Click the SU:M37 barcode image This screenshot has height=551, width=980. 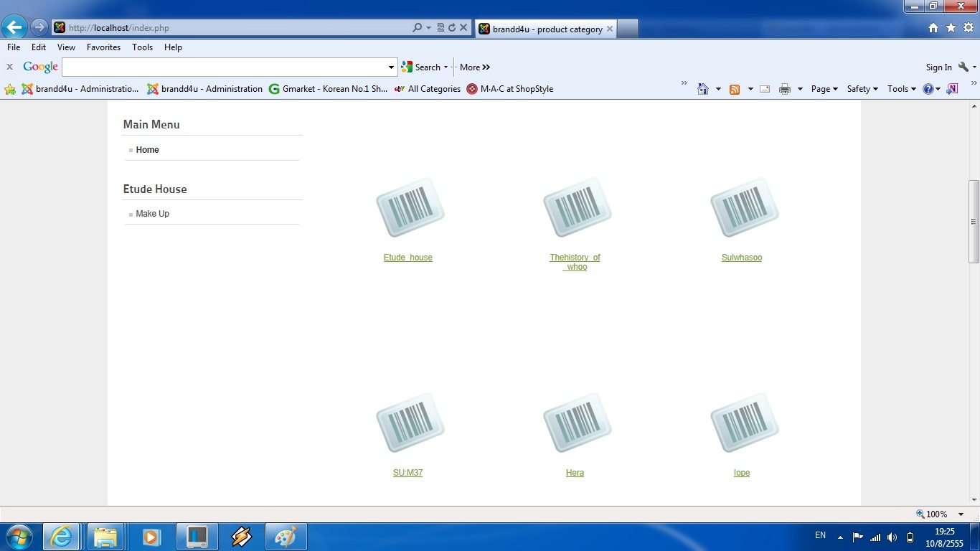pyautogui.click(x=410, y=423)
